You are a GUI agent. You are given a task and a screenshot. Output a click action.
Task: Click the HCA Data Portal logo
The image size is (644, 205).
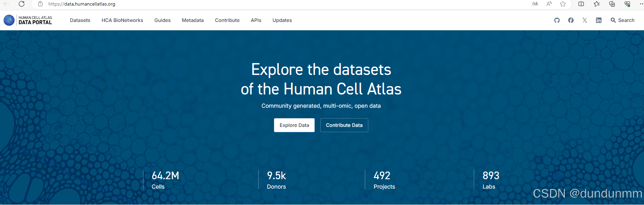pyautogui.click(x=28, y=20)
